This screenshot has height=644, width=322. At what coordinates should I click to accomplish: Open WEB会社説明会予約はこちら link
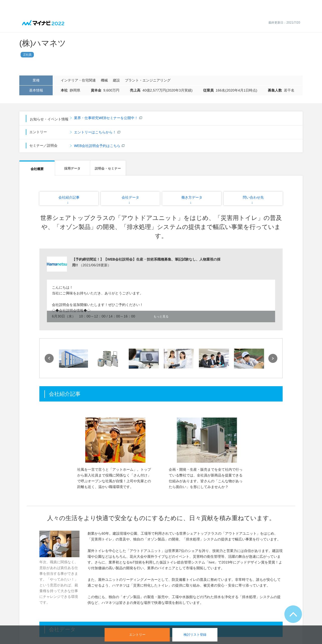coord(97,146)
